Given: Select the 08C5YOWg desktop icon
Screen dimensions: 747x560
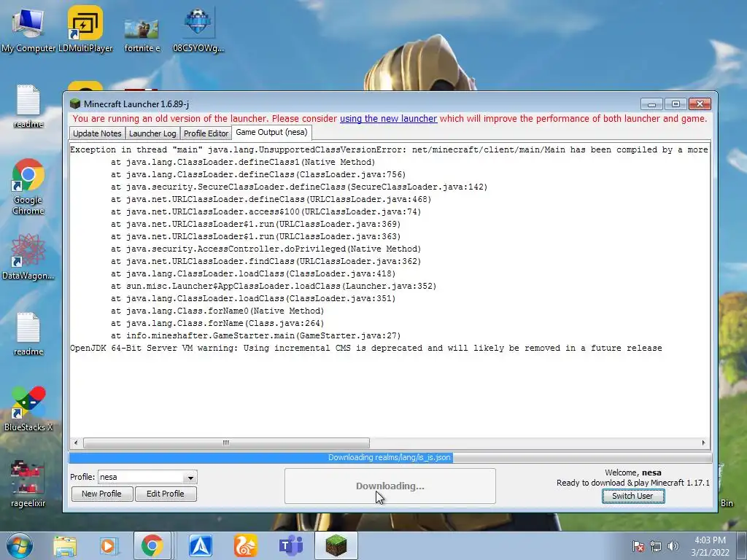Looking at the screenshot, I should coord(198,28).
